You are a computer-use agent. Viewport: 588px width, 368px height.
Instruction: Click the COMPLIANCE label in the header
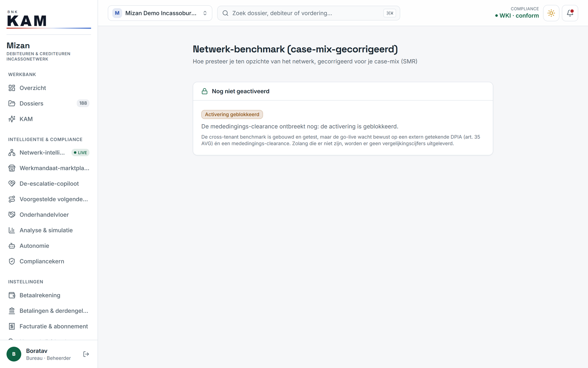click(x=525, y=9)
